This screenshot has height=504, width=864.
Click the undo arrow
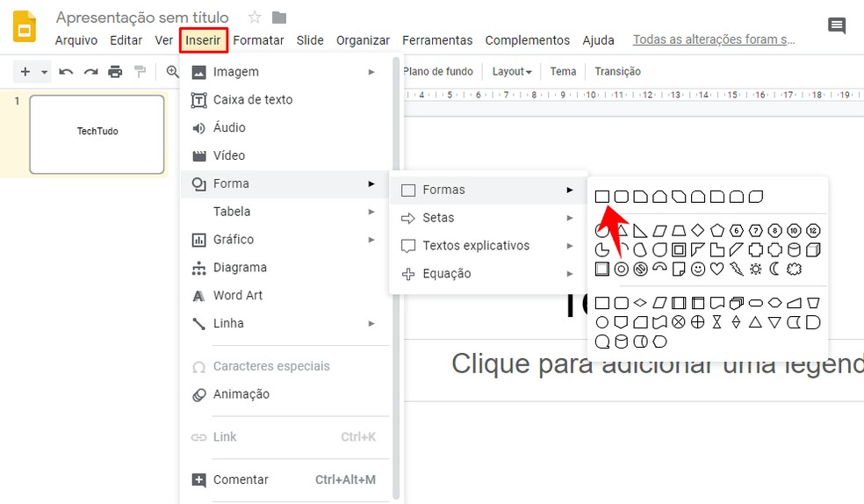tap(66, 72)
